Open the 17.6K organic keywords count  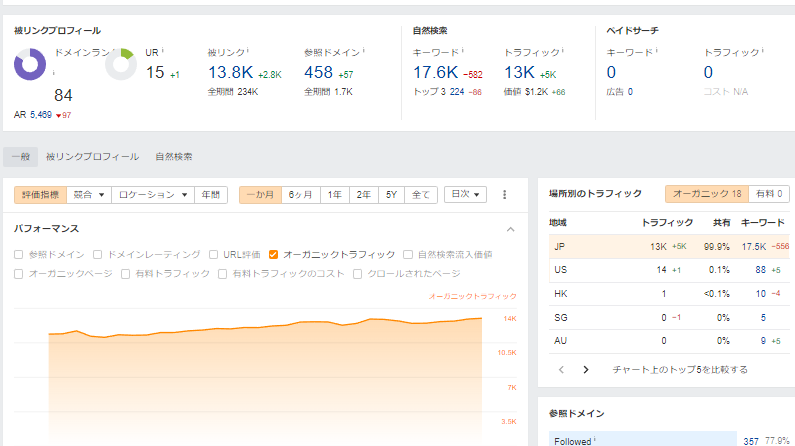[436, 72]
